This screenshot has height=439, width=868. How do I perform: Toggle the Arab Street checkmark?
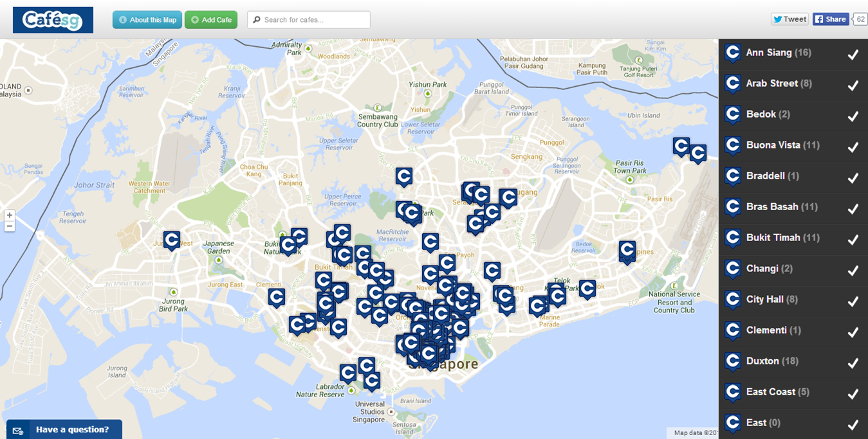coord(853,85)
